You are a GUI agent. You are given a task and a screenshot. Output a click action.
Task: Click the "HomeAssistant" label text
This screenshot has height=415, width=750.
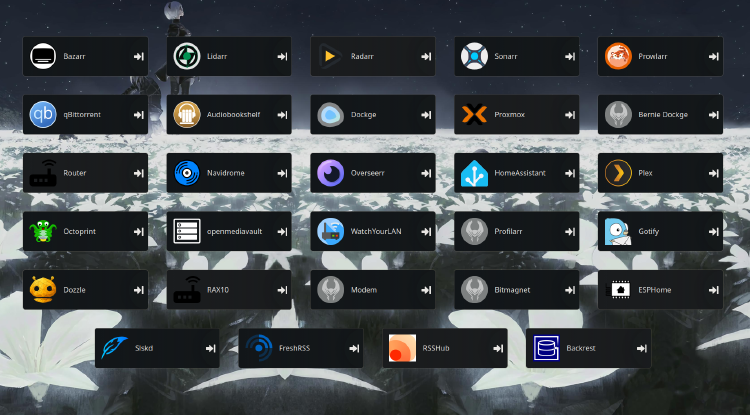520,173
